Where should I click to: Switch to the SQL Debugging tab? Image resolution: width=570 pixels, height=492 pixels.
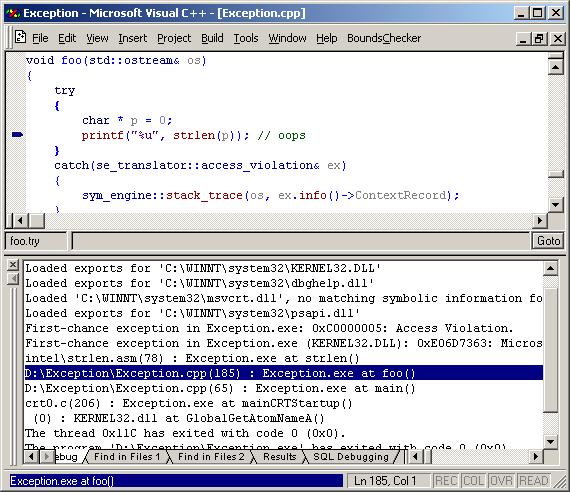(351, 457)
